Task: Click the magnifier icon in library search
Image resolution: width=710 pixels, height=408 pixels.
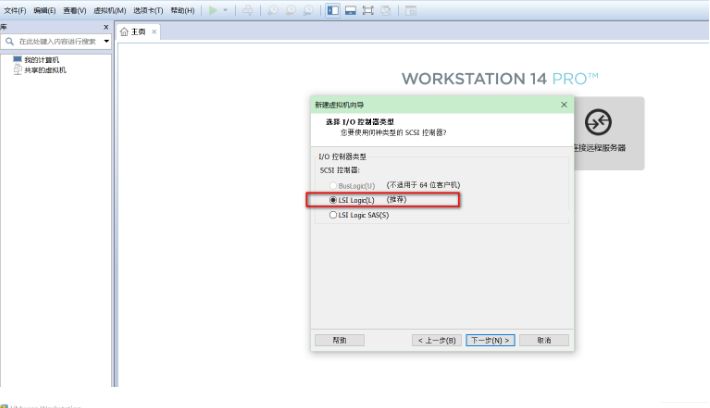Action: pyautogui.click(x=9, y=42)
